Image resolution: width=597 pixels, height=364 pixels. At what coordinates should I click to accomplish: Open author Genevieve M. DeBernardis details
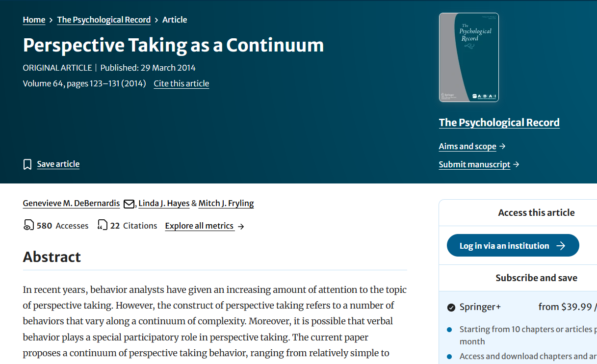pos(71,203)
